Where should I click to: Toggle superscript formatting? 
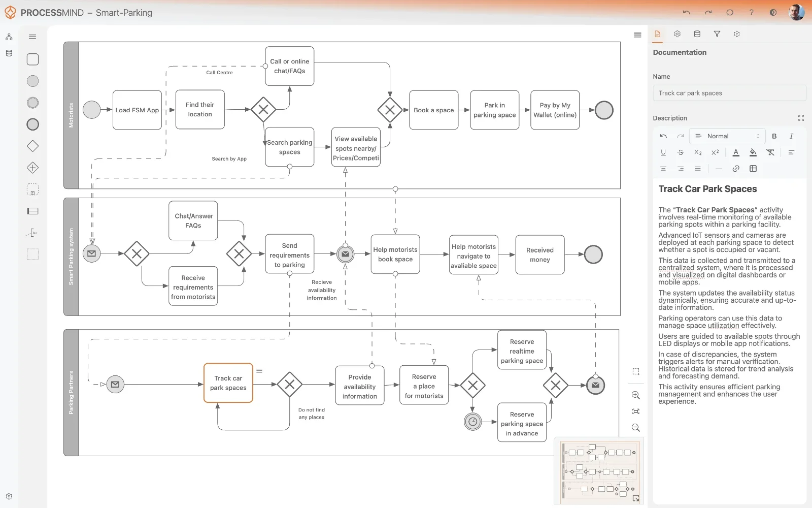click(x=715, y=152)
